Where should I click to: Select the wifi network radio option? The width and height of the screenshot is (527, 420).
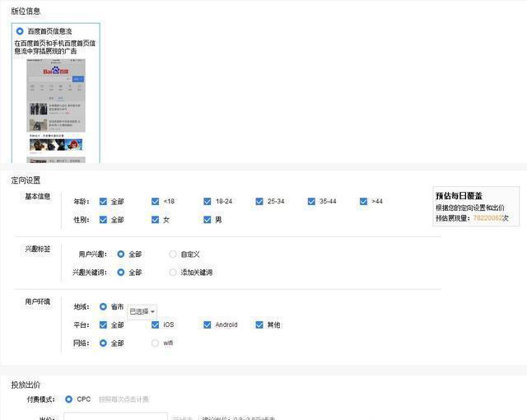tap(155, 343)
